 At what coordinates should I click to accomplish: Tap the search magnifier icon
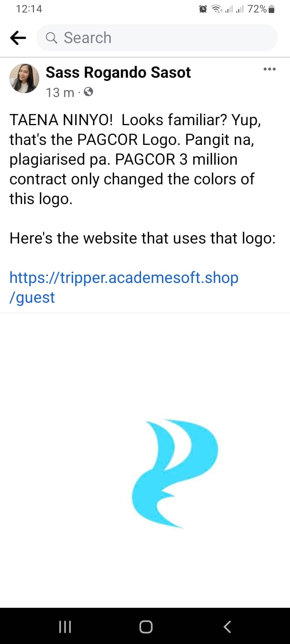pyautogui.click(x=51, y=38)
